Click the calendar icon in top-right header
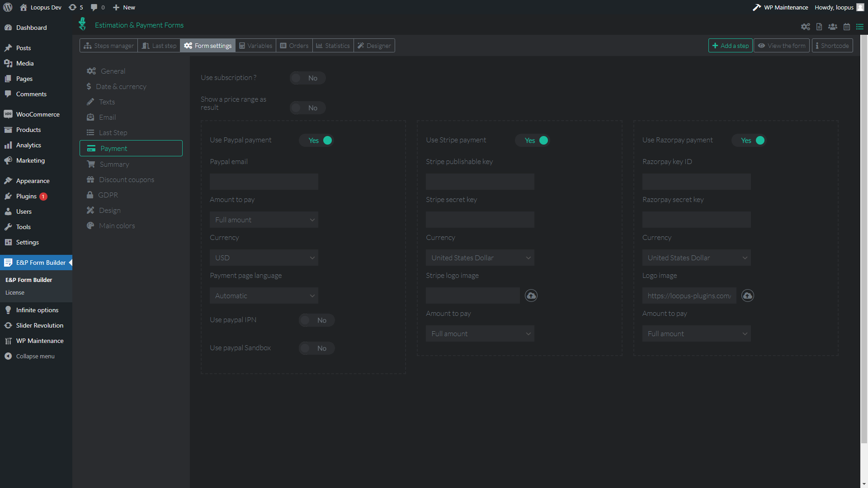The height and width of the screenshot is (488, 868). click(x=847, y=27)
